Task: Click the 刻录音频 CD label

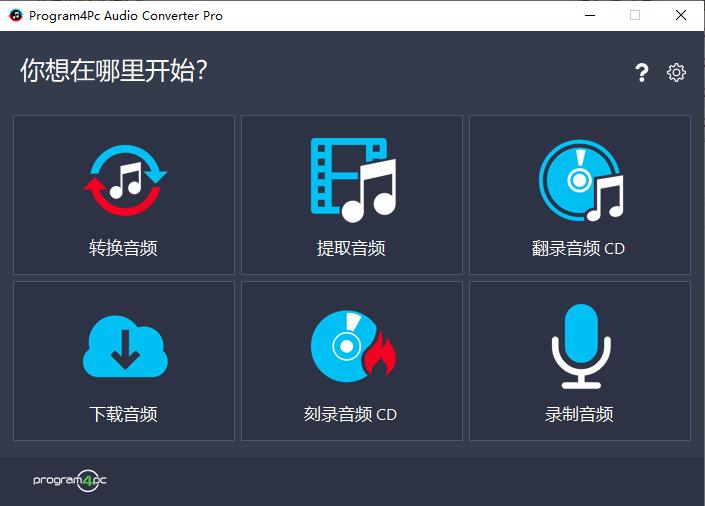Action: 351,414
